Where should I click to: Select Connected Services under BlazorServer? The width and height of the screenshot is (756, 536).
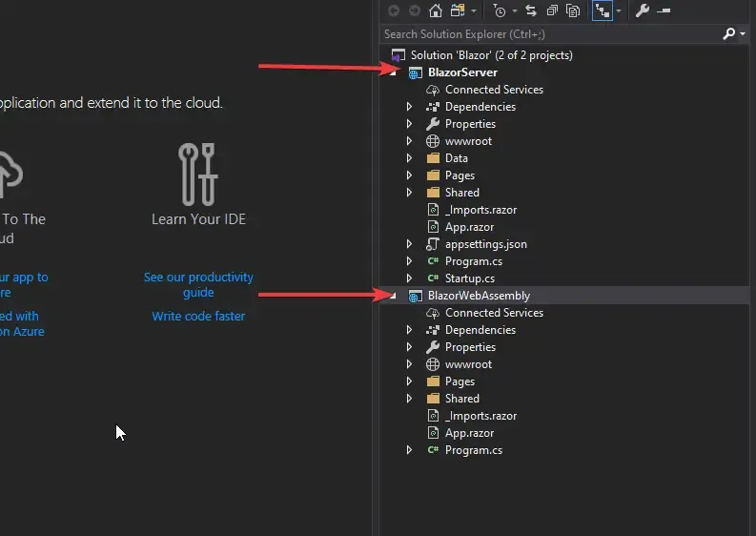pos(494,90)
